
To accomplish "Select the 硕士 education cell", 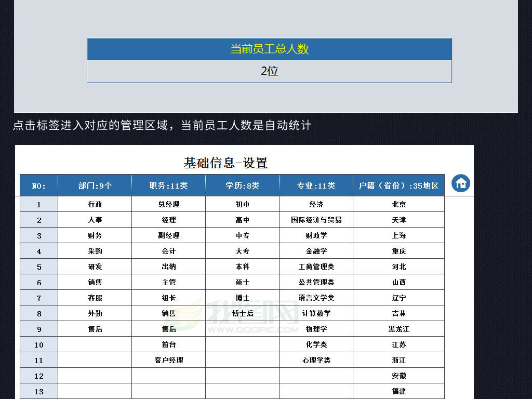I will (242, 282).
